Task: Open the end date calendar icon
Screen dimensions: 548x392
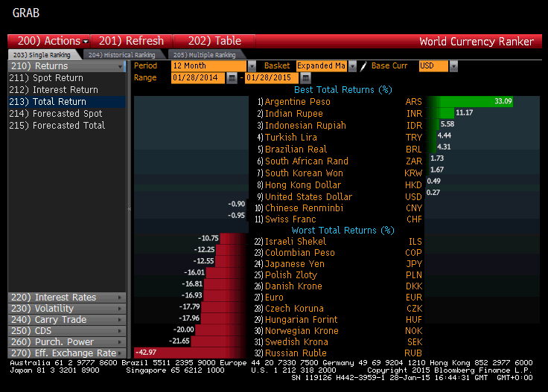Action: [x=305, y=78]
